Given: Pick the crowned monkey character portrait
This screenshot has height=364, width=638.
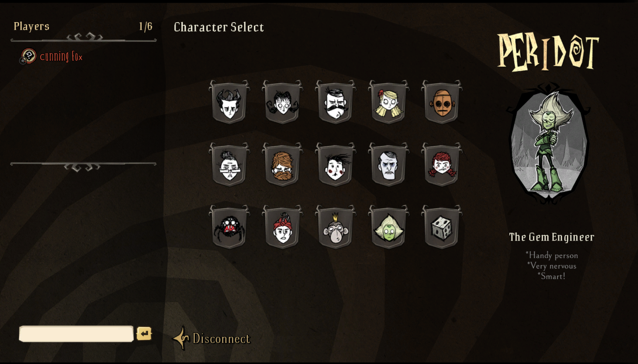Looking at the screenshot, I should pos(336,227).
